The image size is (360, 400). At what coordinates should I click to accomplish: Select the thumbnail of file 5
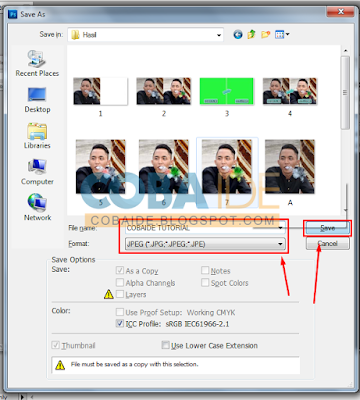pos(101,167)
